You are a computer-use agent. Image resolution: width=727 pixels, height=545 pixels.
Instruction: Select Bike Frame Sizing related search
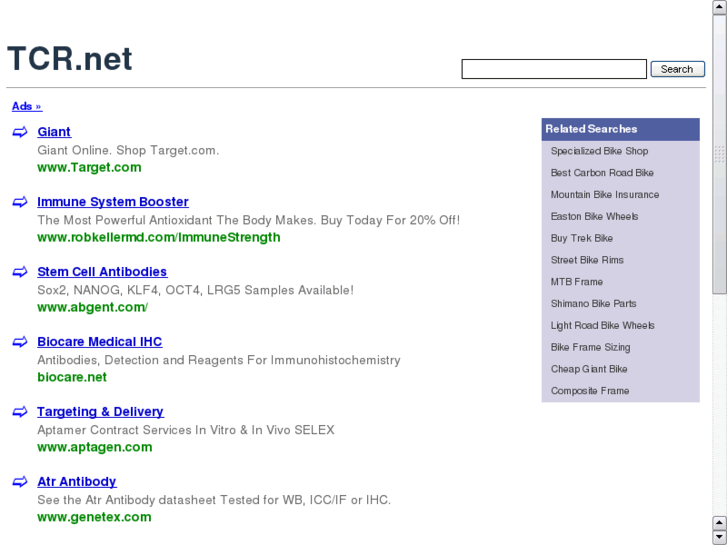click(x=590, y=347)
